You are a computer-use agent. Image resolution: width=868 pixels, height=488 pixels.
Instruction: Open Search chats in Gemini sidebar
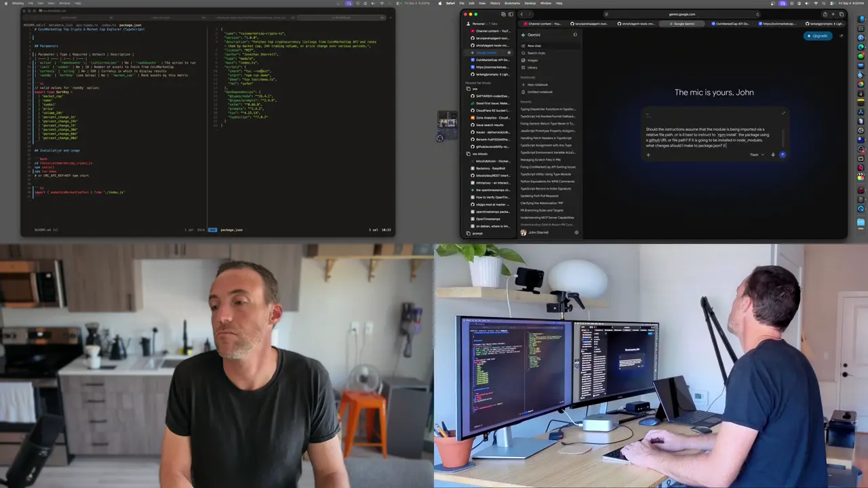pos(536,53)
